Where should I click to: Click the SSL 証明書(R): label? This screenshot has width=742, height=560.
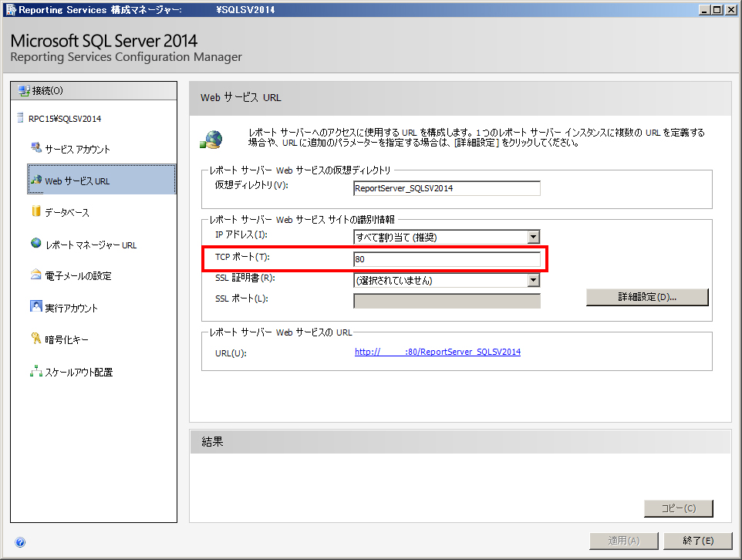tap(245, 278)
